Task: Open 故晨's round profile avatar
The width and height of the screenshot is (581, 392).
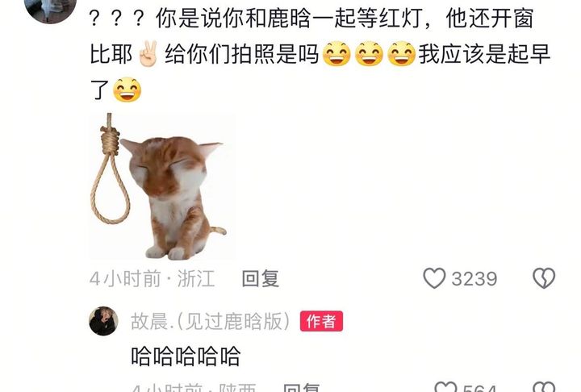Action: pos(104,321)
